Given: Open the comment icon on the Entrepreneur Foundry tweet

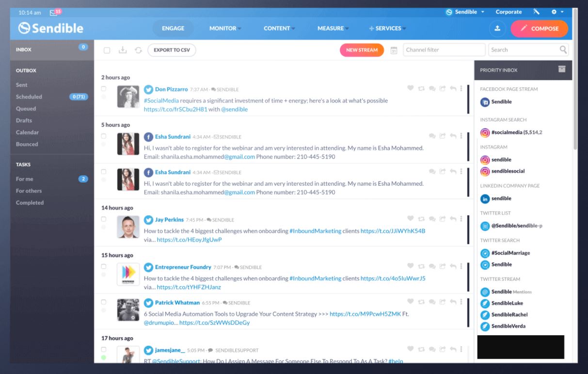Looking at the screenshot, I should (432, 266).
